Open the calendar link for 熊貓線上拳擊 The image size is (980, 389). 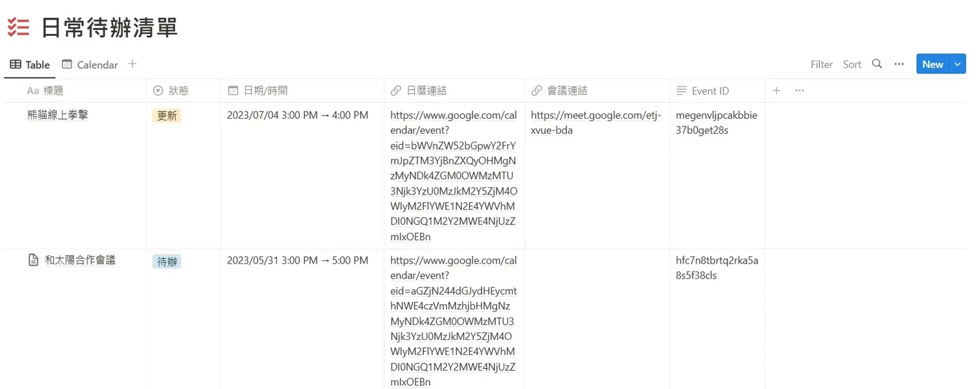(x=453, y=176)
